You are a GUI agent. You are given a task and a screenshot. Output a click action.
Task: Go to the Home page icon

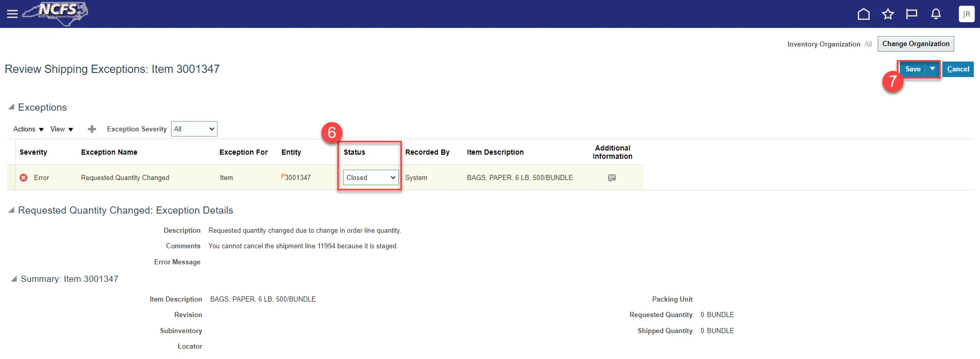[x=863, y=14]
